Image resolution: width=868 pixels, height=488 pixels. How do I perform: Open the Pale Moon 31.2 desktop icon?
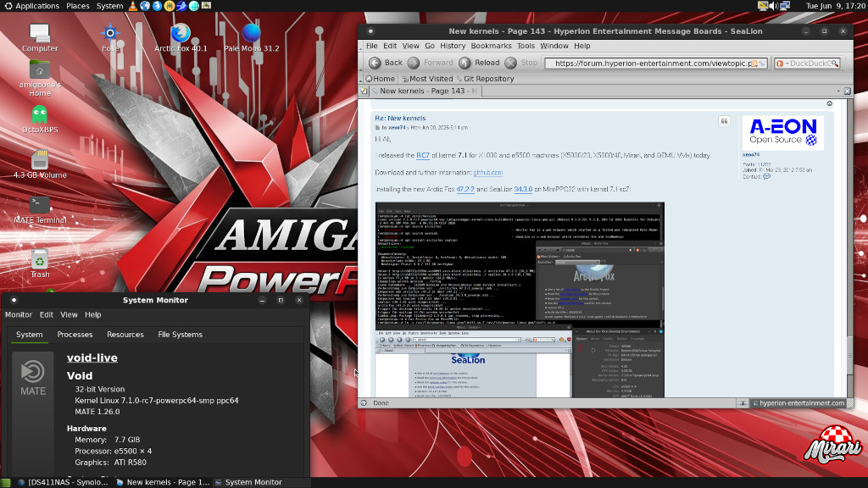pyautogui.click(x=251, y=37)
